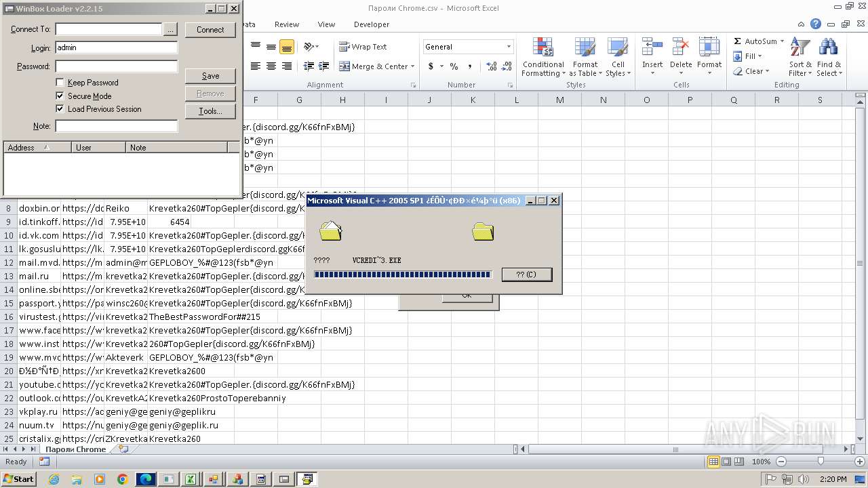Focus the Connect To input field
The image size is (868, 488).
point(108,29)
